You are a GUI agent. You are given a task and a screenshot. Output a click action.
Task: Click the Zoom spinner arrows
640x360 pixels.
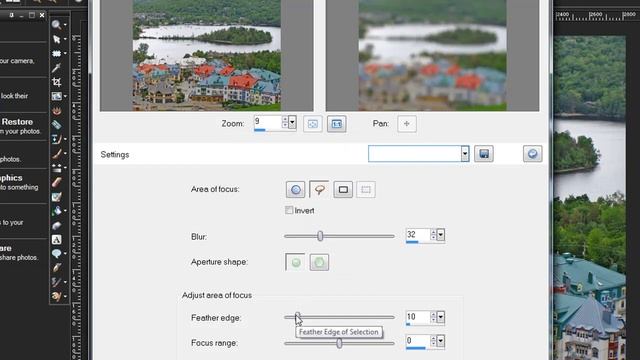tap(285, 122)
